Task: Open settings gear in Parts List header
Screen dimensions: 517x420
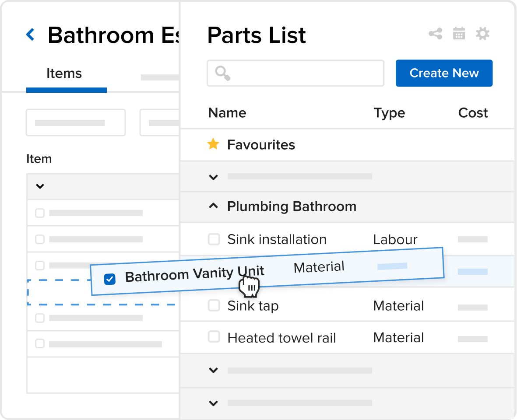Action: tap(482, 34)
